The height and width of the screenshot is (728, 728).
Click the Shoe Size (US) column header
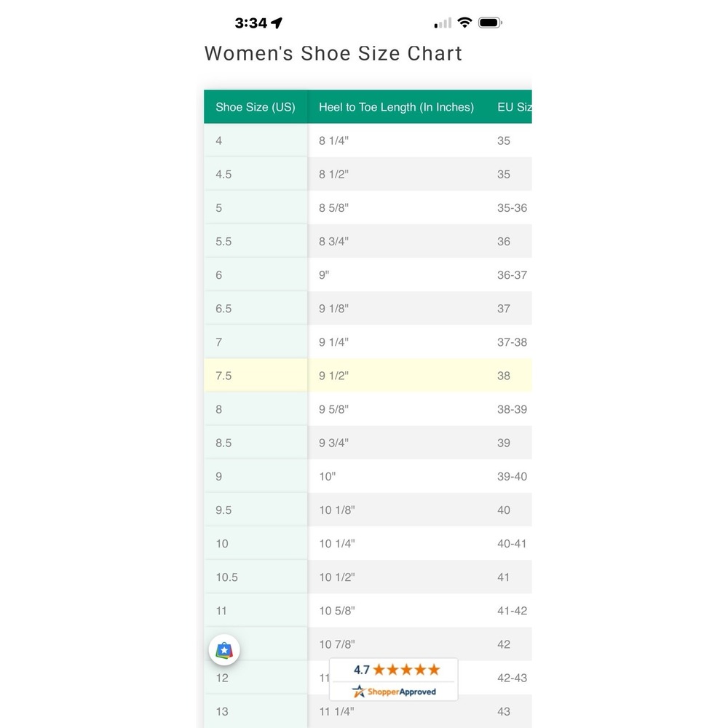pos(256,107)
